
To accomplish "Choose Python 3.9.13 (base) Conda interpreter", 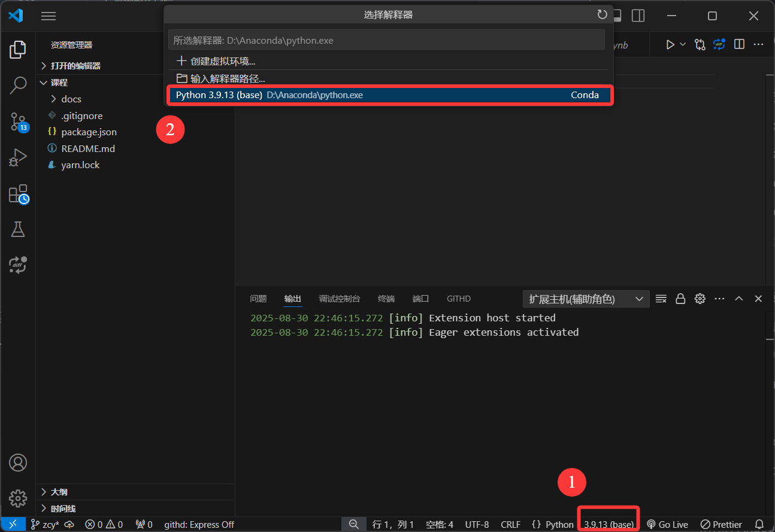I will click(x=389, y=95).
